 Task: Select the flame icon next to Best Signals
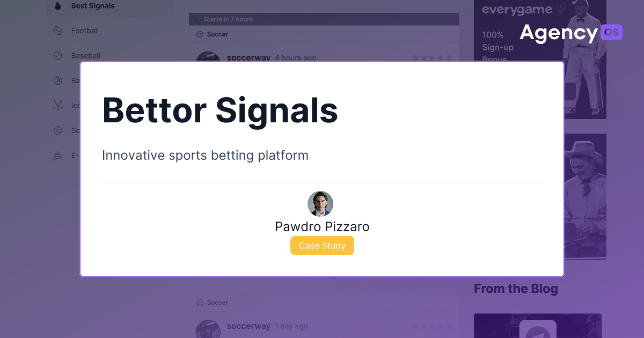(58, 5)
